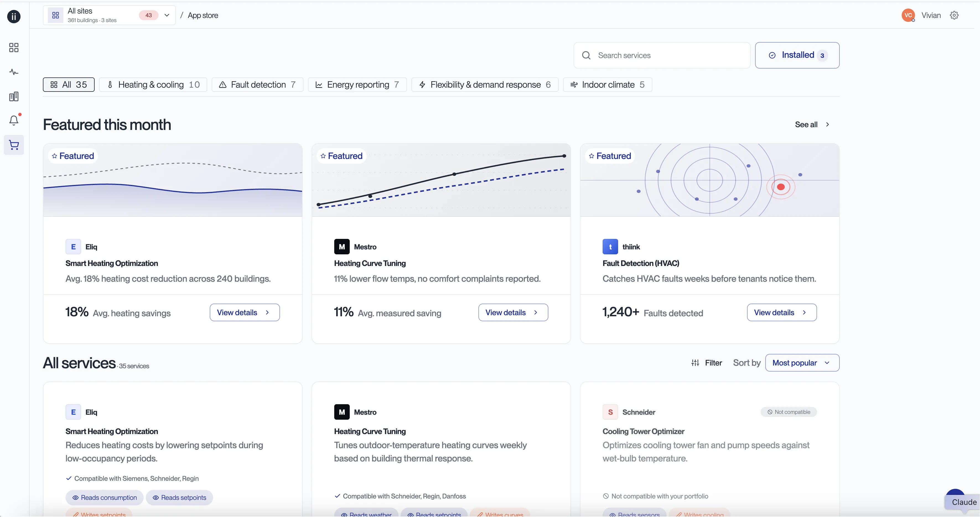Click the thiink logo in featured card
Viewport: 980px width, 517px height.
coord(610,247)
